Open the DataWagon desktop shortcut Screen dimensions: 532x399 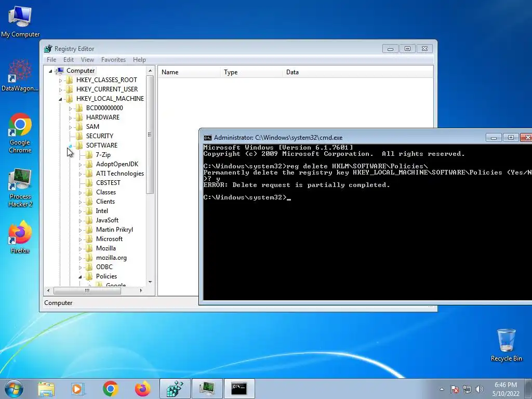click(x=20, y=75)
